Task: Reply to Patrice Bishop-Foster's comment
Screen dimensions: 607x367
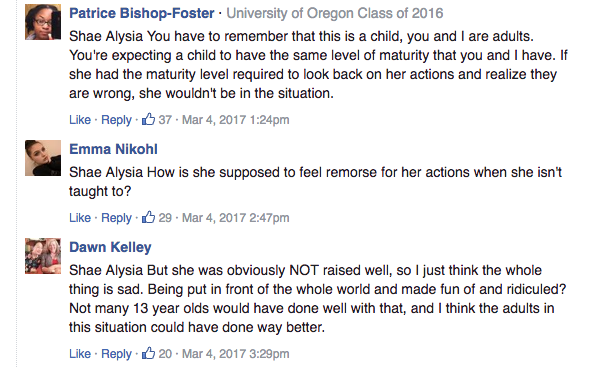Action: (116, 120)
